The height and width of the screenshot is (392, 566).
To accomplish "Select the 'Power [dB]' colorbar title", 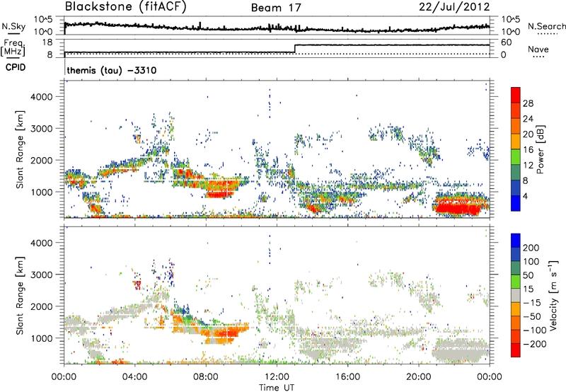I will click(541, 149).
